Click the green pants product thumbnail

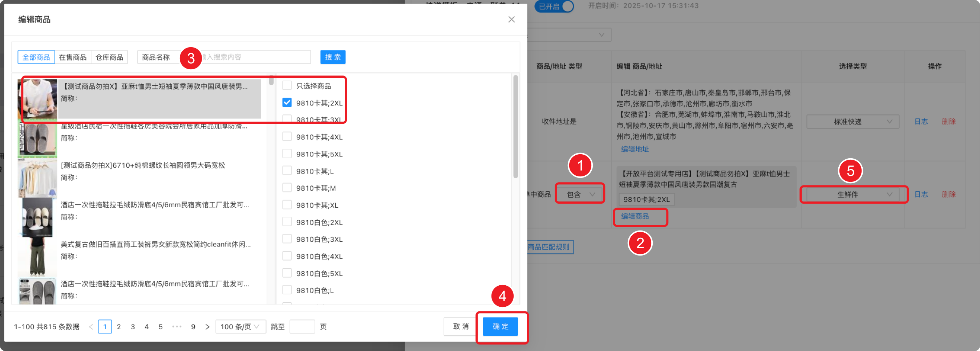point(37,256)
